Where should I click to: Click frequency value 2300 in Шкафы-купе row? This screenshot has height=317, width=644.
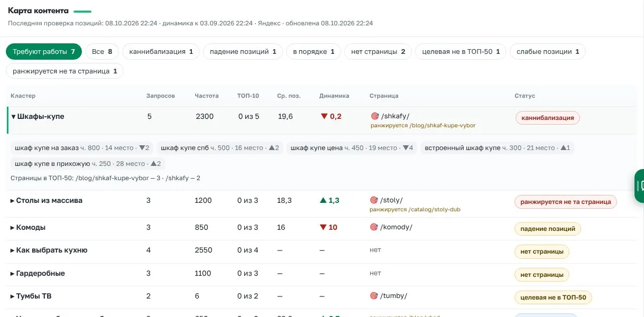coord(205,116)
